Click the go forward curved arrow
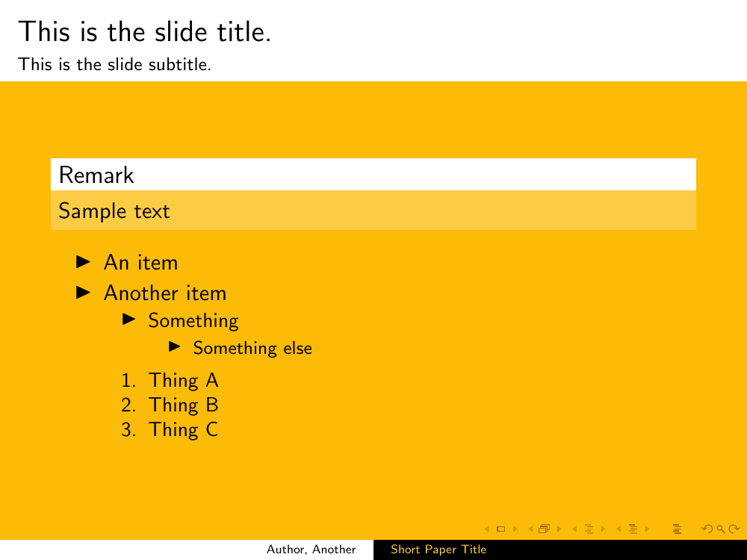The width and height of the screenshot is (747, 560). point(734,529)
